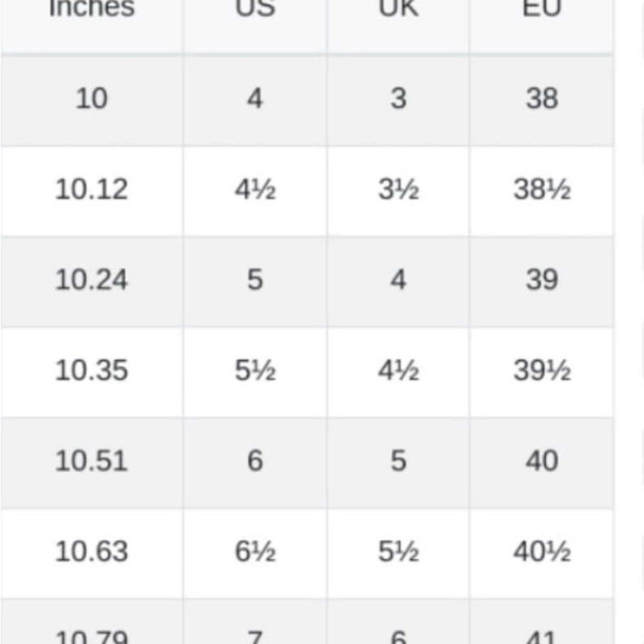Click the UK column header
Screen dimensions: 644x644
pos(398,10)
